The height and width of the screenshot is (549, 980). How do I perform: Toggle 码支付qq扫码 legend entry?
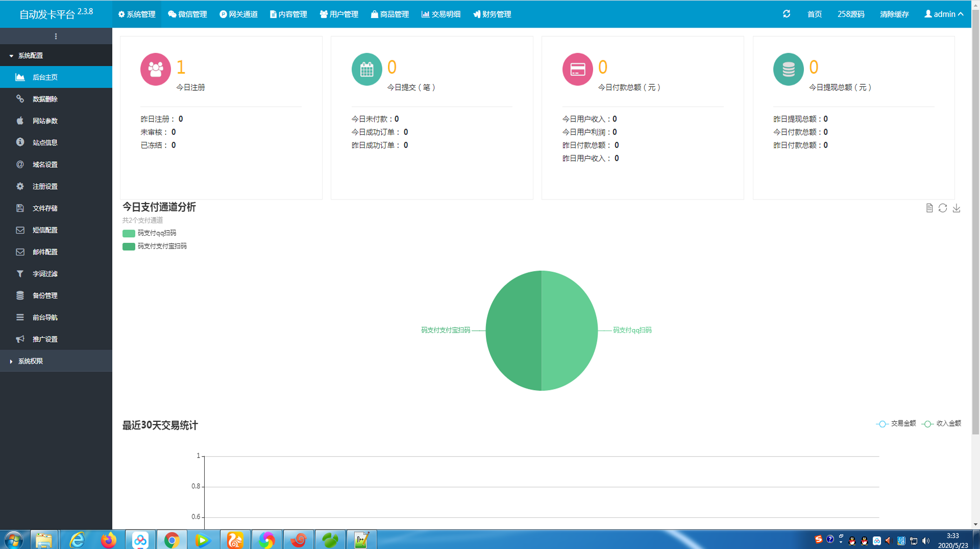(x=150, y=233)
